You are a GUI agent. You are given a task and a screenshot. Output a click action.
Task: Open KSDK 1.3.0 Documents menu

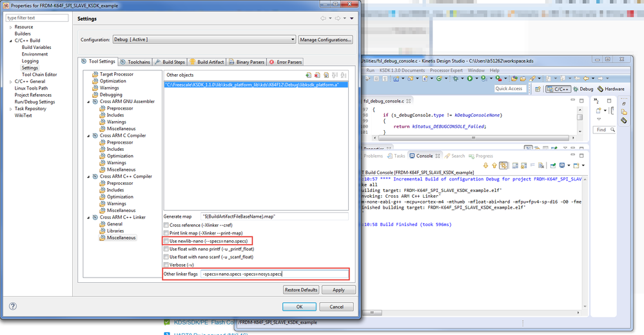[402, 70]
